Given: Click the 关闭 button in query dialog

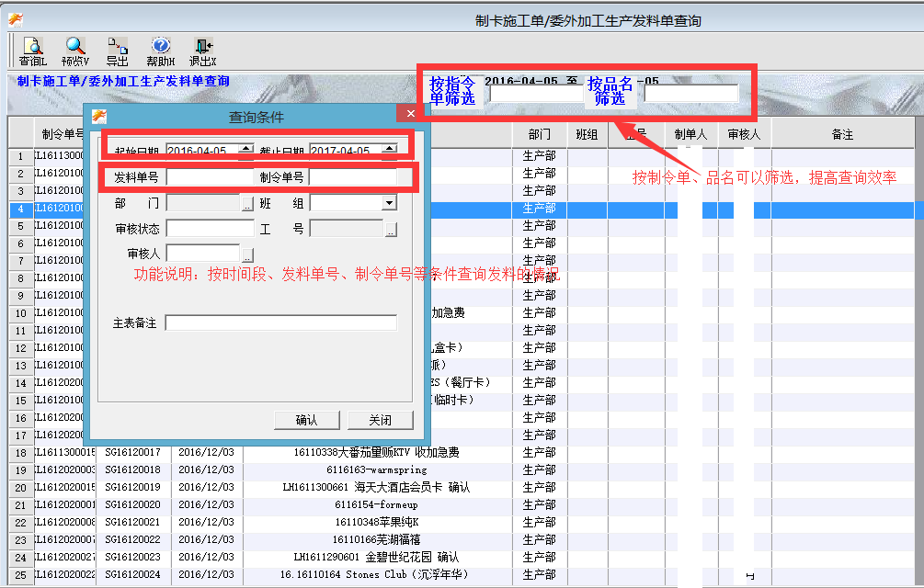Looking at the screenshot, I should pos(380,420).
